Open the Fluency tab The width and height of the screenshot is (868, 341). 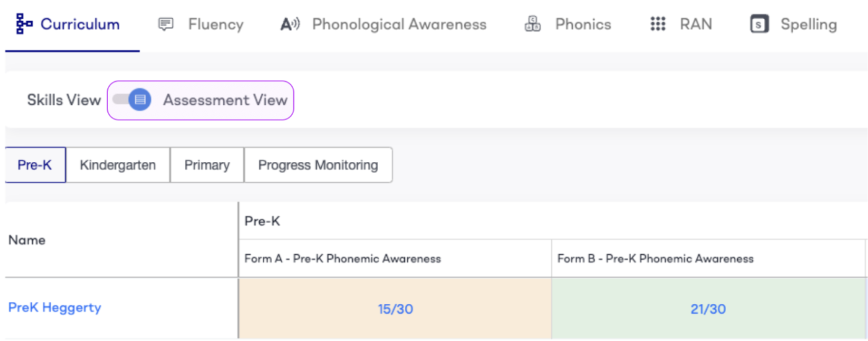[x=215, y=25]
